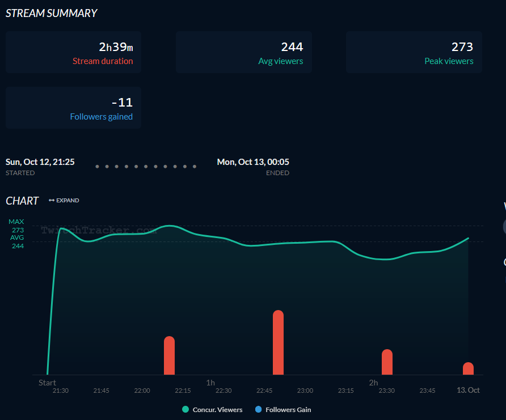
Task: Click the 'Mon, Oct 13, 00:05' end time
Action: tap(253, 162)
